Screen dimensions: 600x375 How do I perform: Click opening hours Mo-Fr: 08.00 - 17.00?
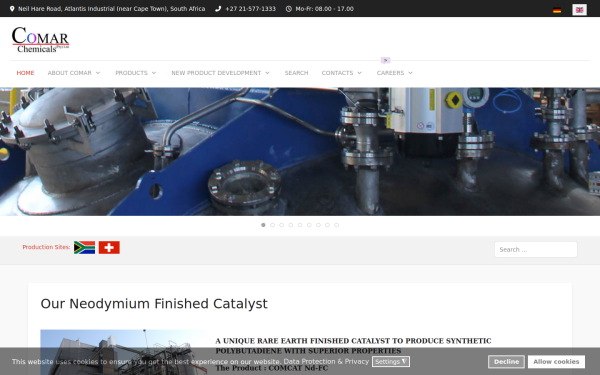(324, 9)
